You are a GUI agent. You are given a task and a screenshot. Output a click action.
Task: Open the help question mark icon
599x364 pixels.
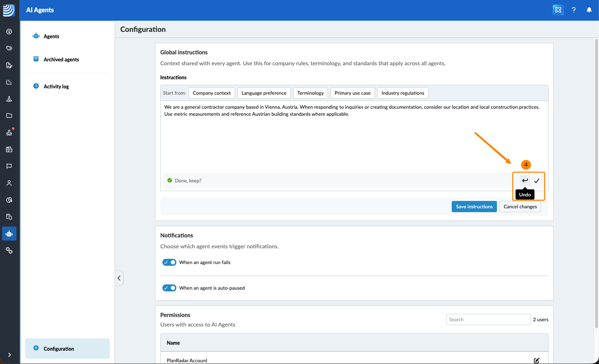tap(574, 10)
